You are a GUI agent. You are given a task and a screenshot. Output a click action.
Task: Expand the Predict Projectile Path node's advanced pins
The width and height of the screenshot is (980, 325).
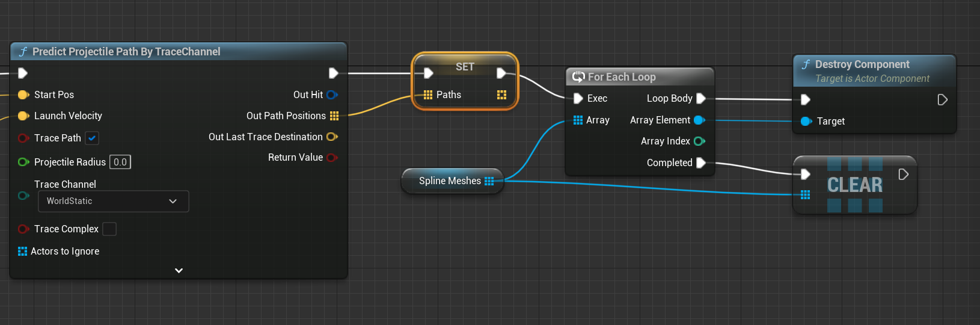pyautogui.click(x=179, y=271)
